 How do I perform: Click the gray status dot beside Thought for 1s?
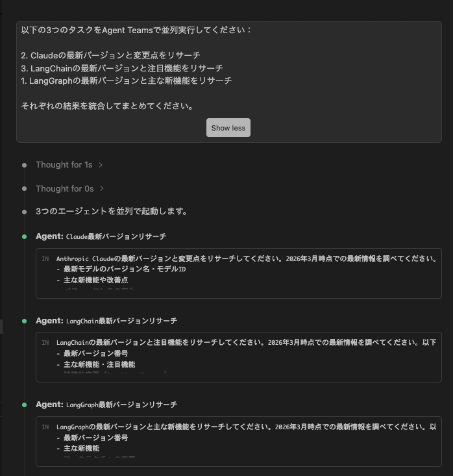25,166
